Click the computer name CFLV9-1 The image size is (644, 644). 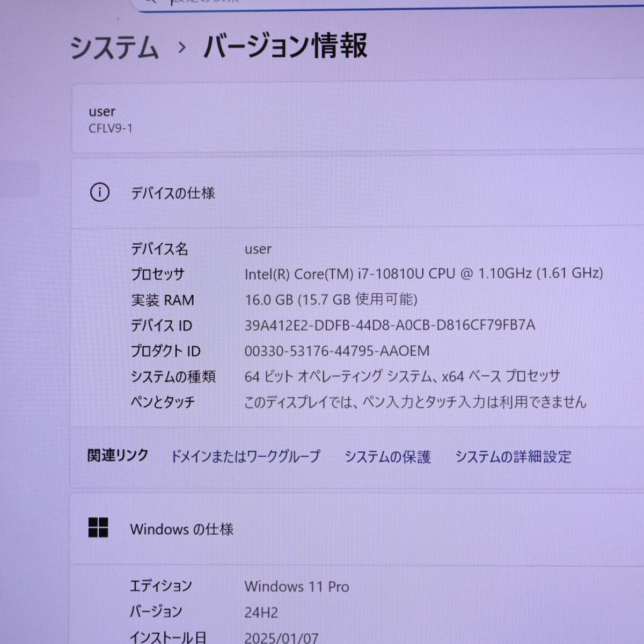(x=111, y=128)
